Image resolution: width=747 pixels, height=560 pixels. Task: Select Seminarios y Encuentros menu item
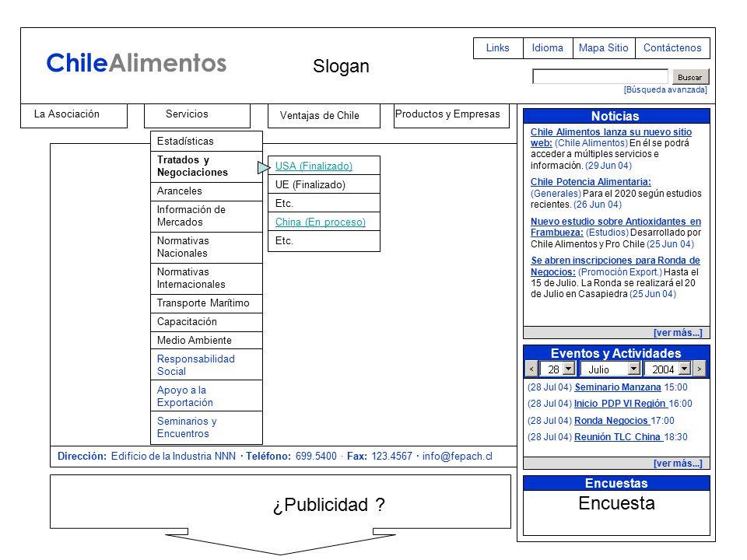coord(206,428)
